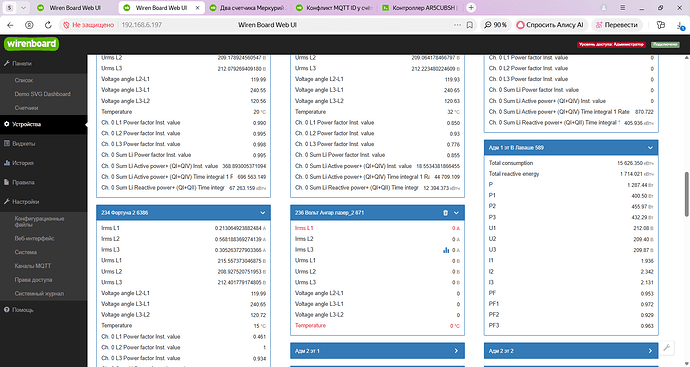This screenshot has width=690, height=367.
Task: Open the Demo SVG Dashboard link
Action: (42, 94)
